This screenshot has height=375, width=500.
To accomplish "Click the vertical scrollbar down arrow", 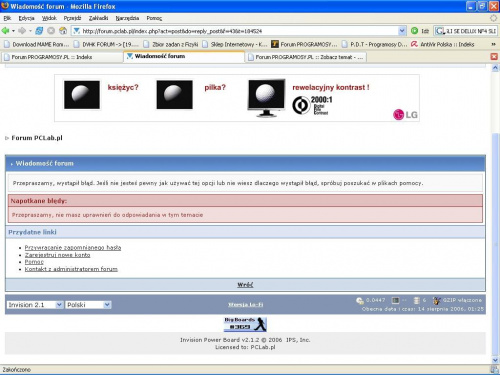I will click(x=495, y=360).
